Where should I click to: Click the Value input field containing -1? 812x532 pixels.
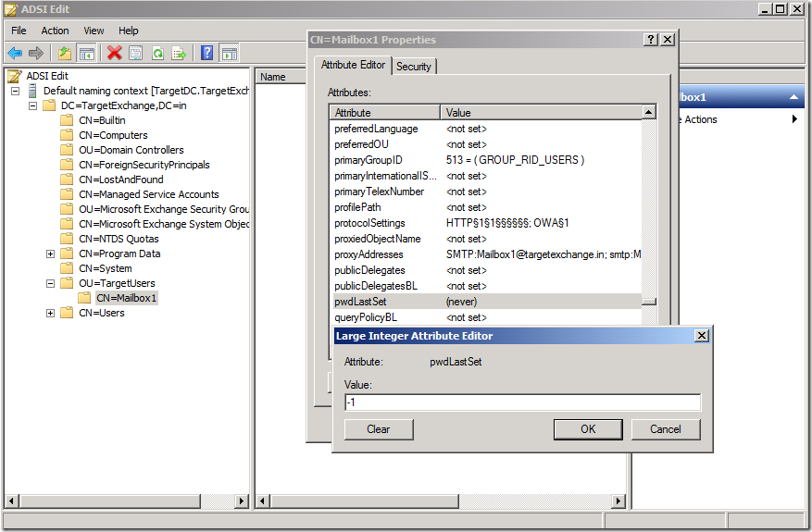coord(522,402)
